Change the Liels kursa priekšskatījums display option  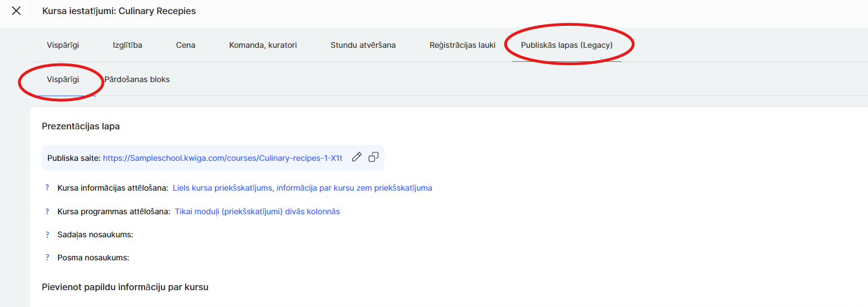tap(302, 188)
